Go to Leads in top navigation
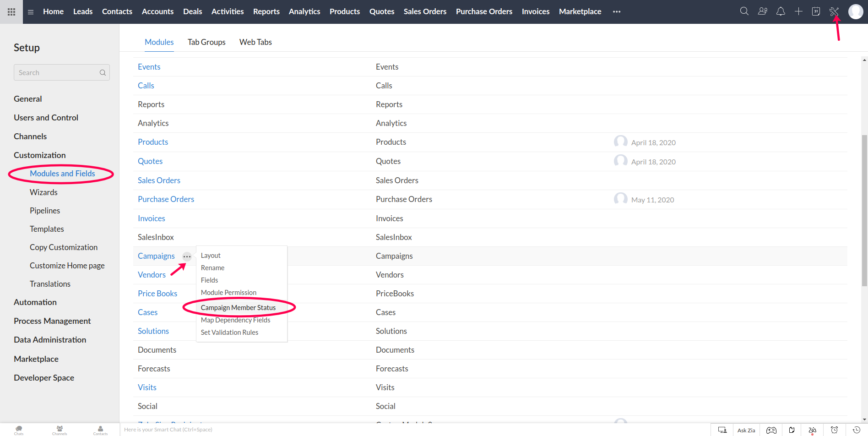The width and height of the screenshot is (868, 436). (83, 11)
